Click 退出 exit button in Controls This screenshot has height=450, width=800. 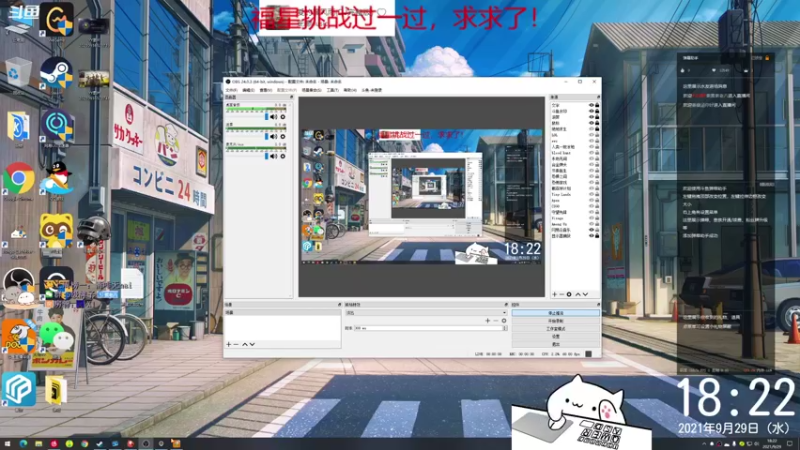[x=556, y=344]
